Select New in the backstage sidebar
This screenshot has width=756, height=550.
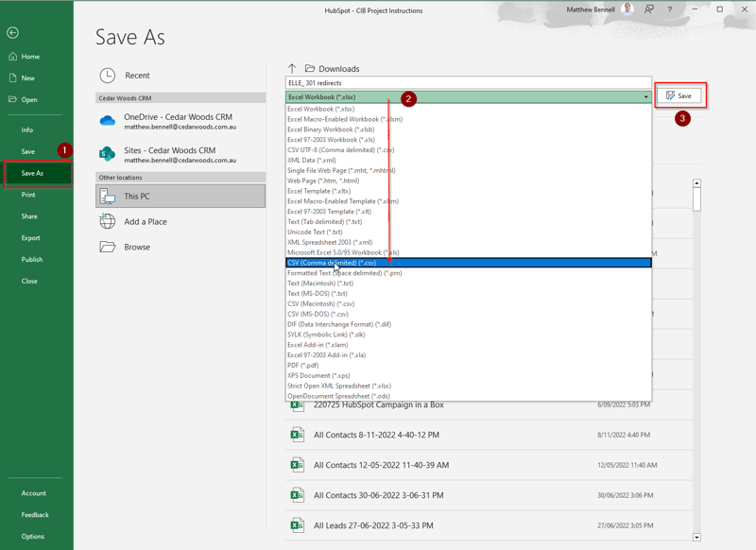(x=27, y=78)
